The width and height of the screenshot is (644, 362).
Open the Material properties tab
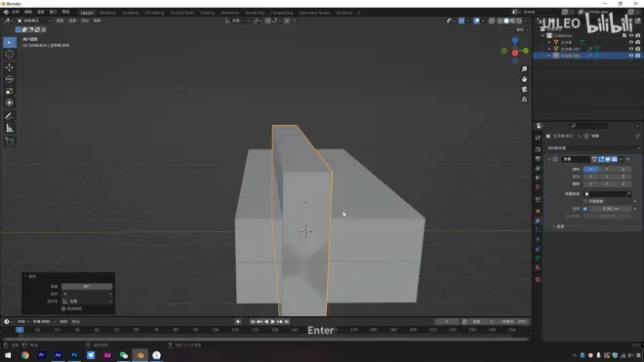(x=538, y=267)
